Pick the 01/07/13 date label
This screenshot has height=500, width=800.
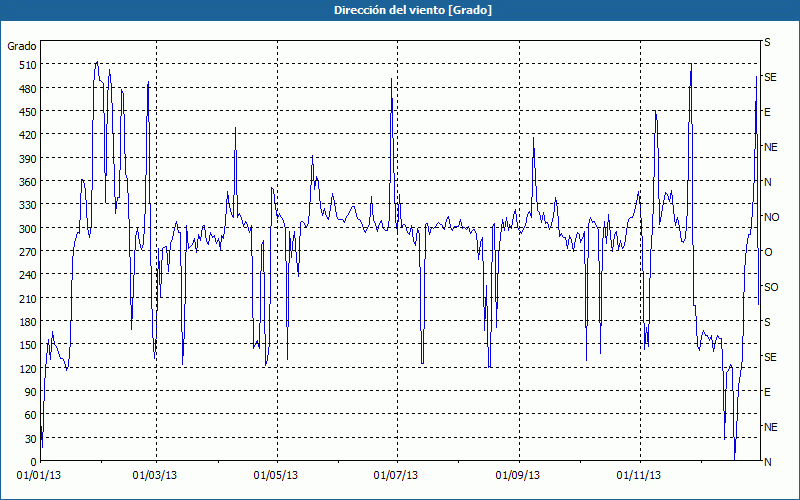click(x=396, y=476)
